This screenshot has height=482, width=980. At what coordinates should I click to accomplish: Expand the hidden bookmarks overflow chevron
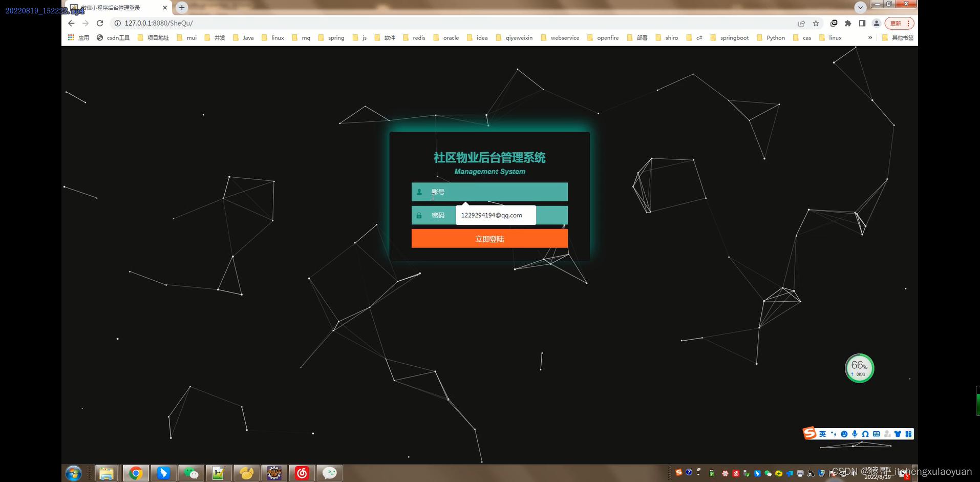(870, 37)
